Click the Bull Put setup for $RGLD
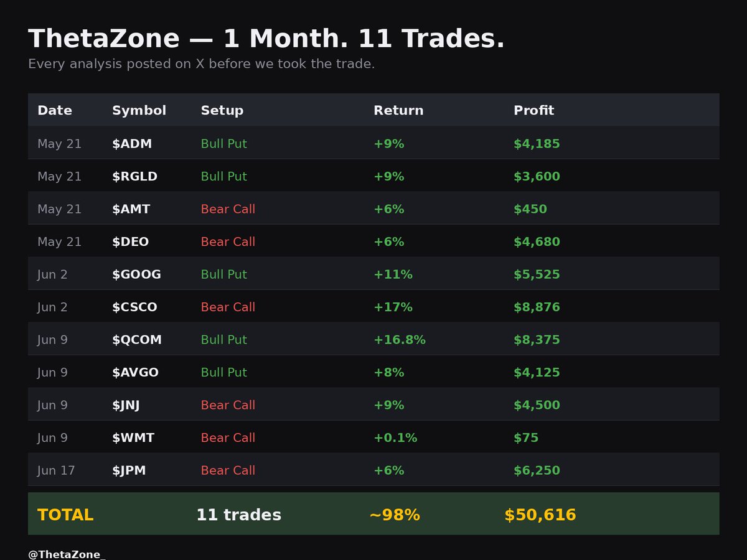Viewport: 747px width, 560px height. pos(223,177)
